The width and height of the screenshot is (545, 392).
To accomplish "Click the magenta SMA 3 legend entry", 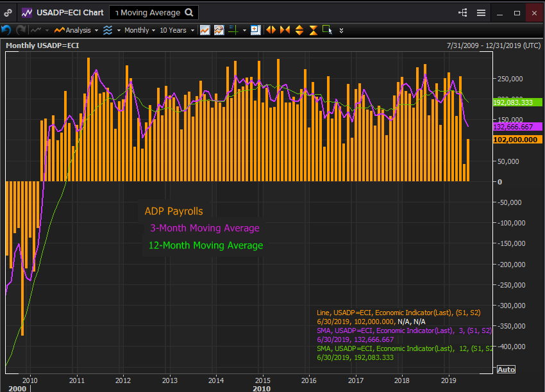I will click(x=405, y=331).
